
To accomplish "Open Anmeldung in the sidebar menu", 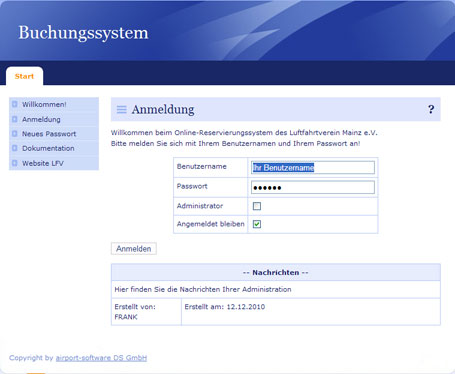I will 41,119.
